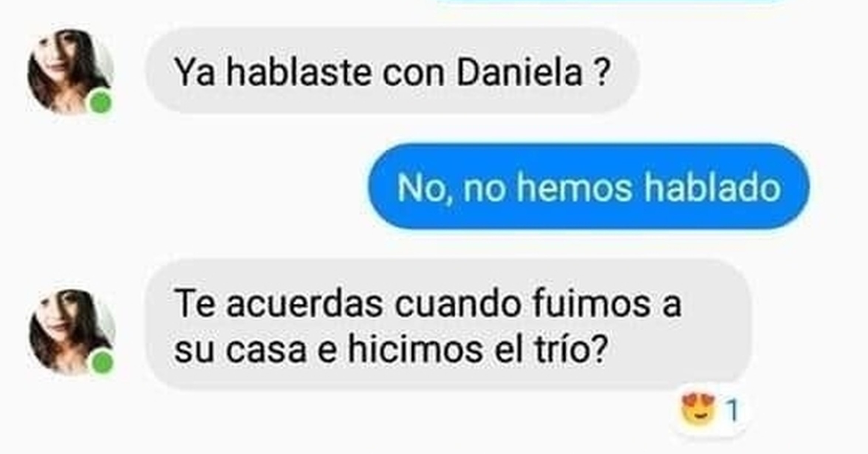The height and width of the screenshot is (454, 868).
Task: Open the reaction count '1' beside the emoji
Action: (x=732, y=411)
